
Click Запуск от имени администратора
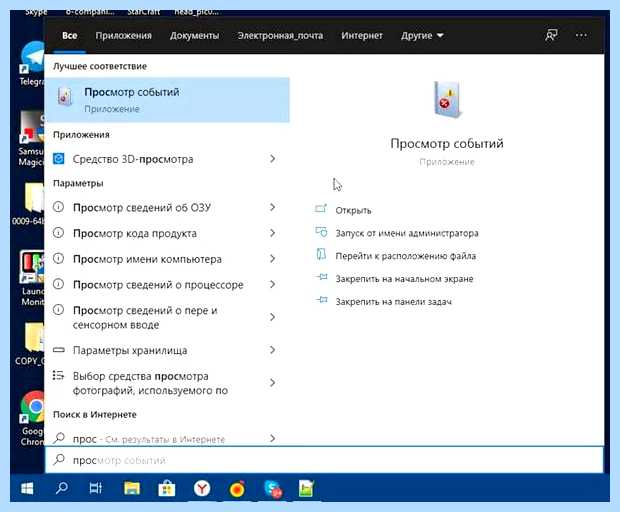[407, 233]
